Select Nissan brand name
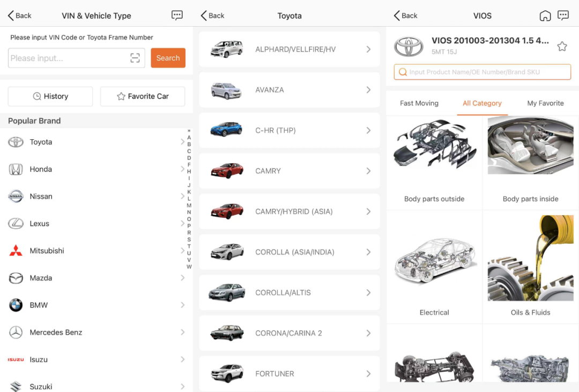The height and width of the screenshot is (392, 579). click(x=41, y=196)
